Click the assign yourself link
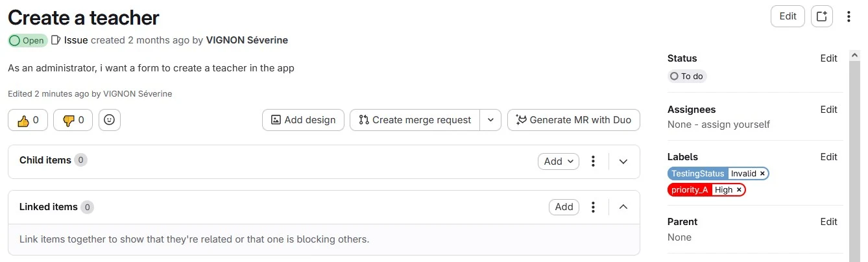 (x=734, y=125)
